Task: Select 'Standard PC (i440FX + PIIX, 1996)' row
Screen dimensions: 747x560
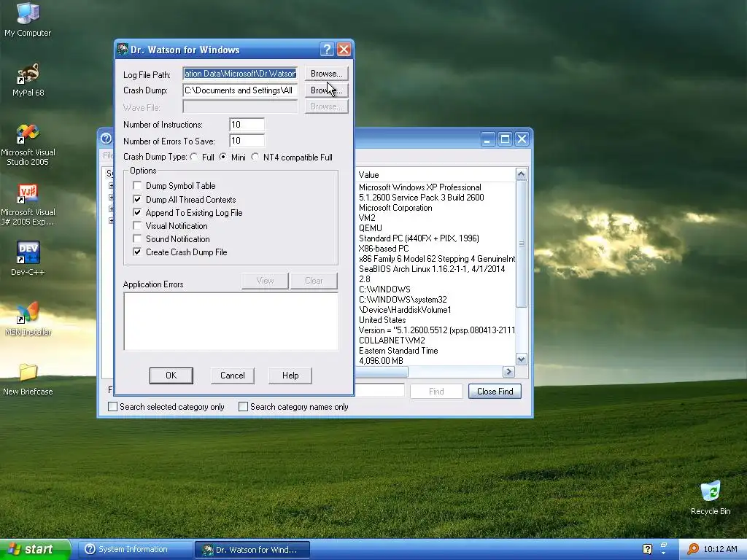Action: tap(419, 238)
